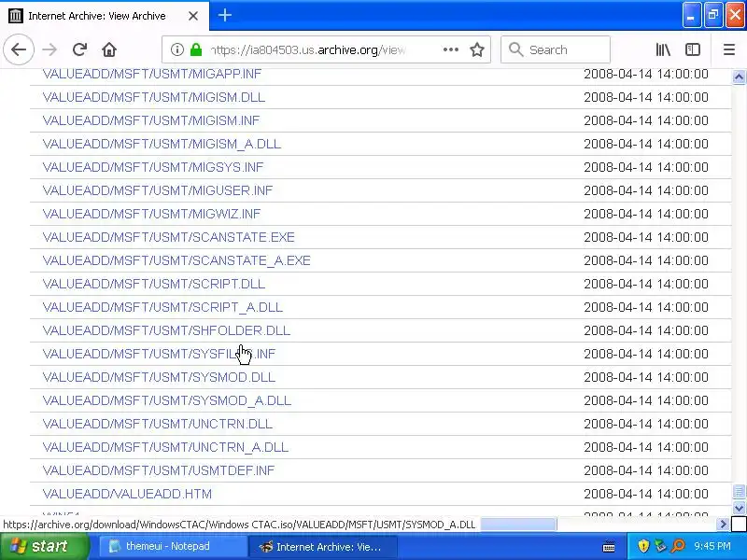This screenshot has height=560, width=747.
Task: Open the MIGUSER.INF file link
Action: click(x=158, y=190)
